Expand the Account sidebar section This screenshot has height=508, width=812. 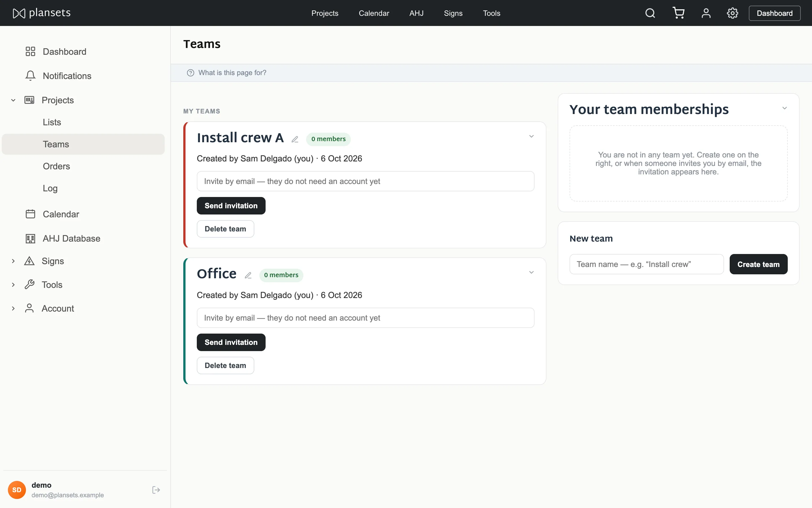[13, 308]
